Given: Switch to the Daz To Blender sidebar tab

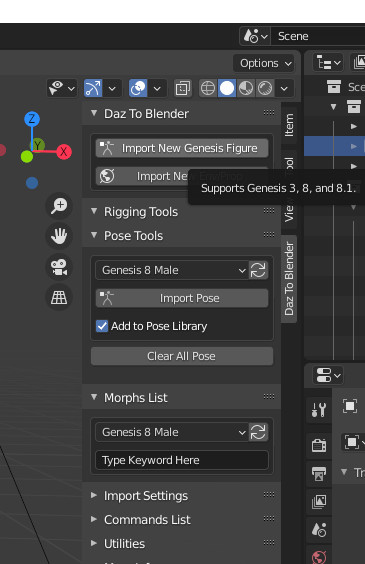Looking at the screenshot, I should point(289,279).
